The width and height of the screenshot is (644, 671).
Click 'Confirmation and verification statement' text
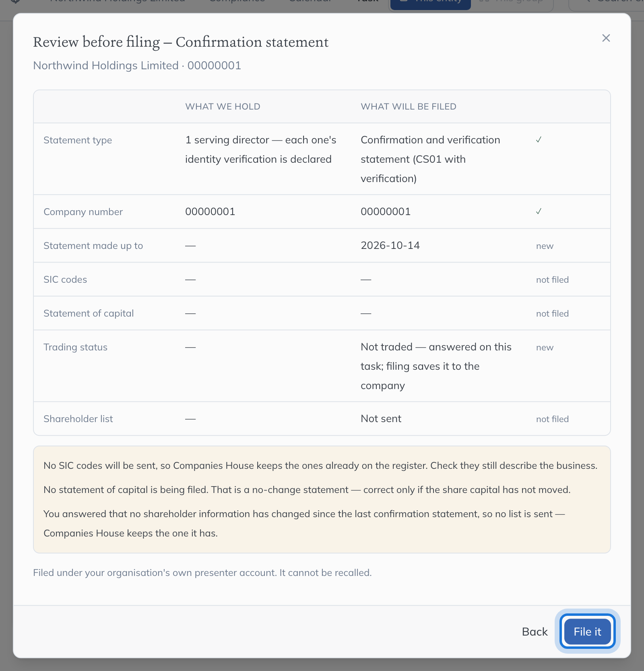tap(430, 159)
